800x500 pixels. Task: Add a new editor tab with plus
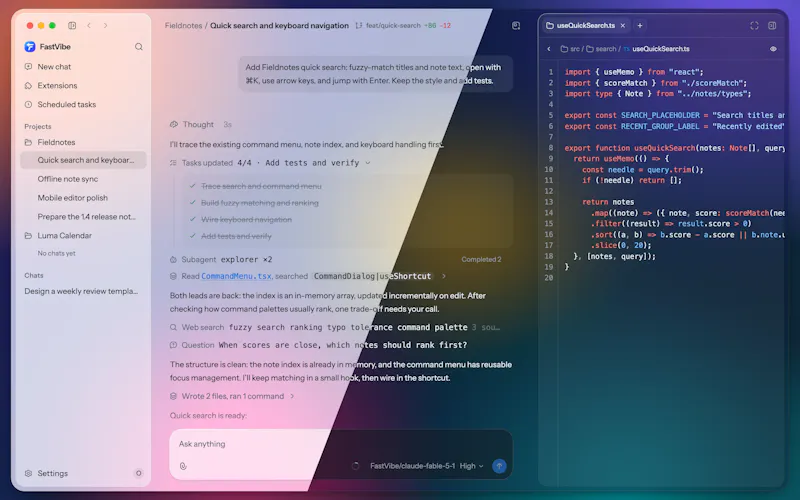(x=640, y=26)
